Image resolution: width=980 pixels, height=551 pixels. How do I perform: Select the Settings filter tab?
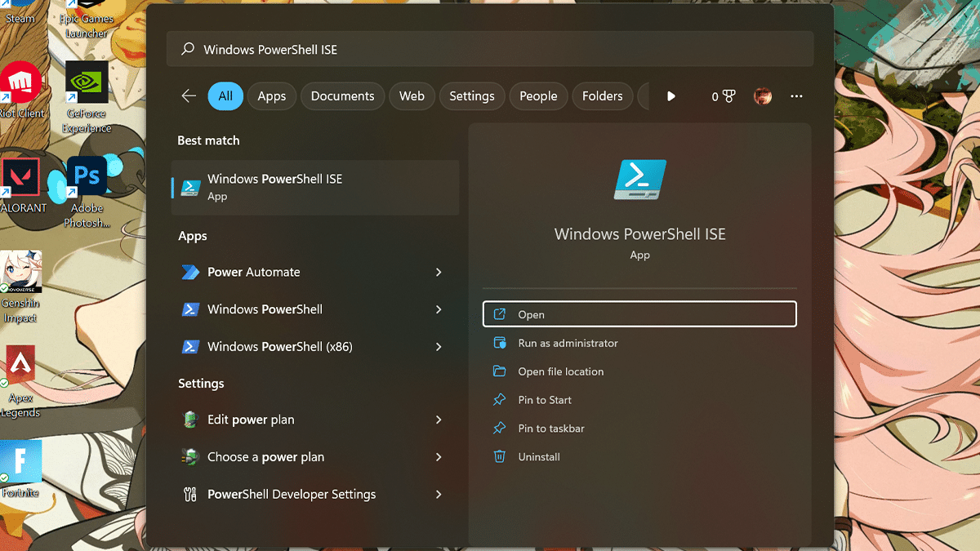point(471,96)
